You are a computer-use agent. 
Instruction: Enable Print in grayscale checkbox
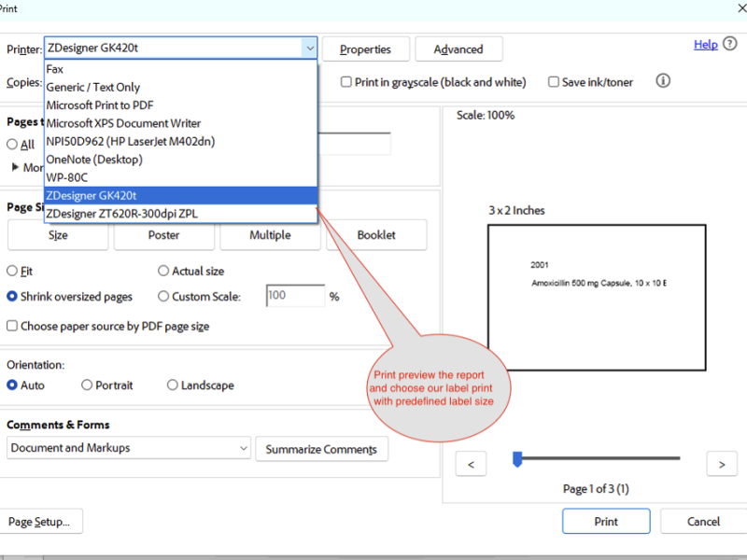pos(346,82)
